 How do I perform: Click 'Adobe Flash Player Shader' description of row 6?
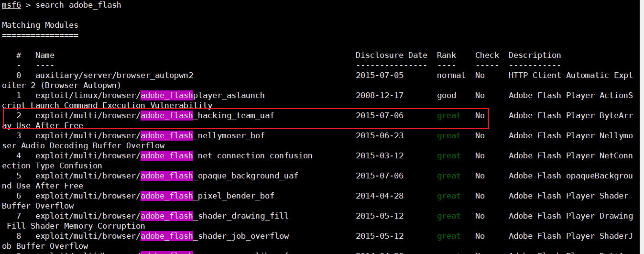[x=568, y=196]
